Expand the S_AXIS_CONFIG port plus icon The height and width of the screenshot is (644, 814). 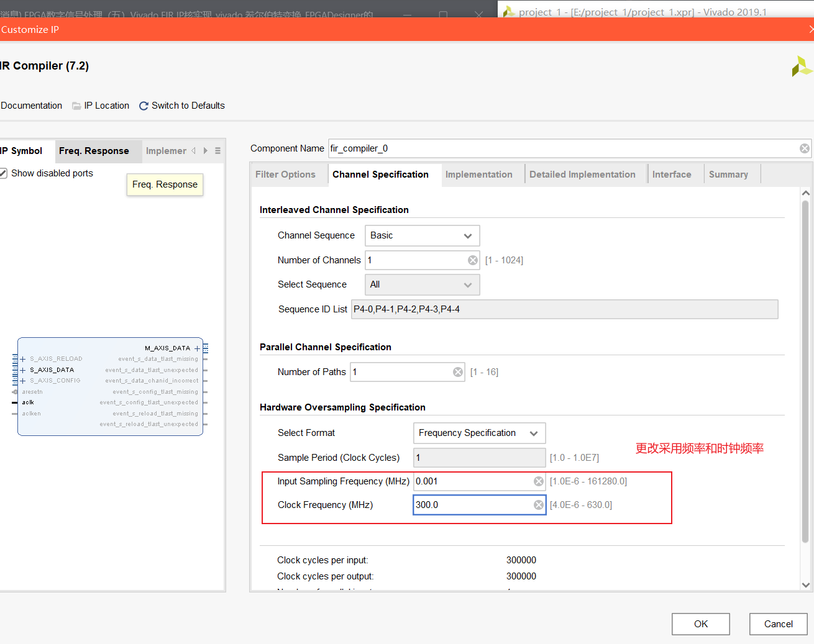click(x=23, y=381)
